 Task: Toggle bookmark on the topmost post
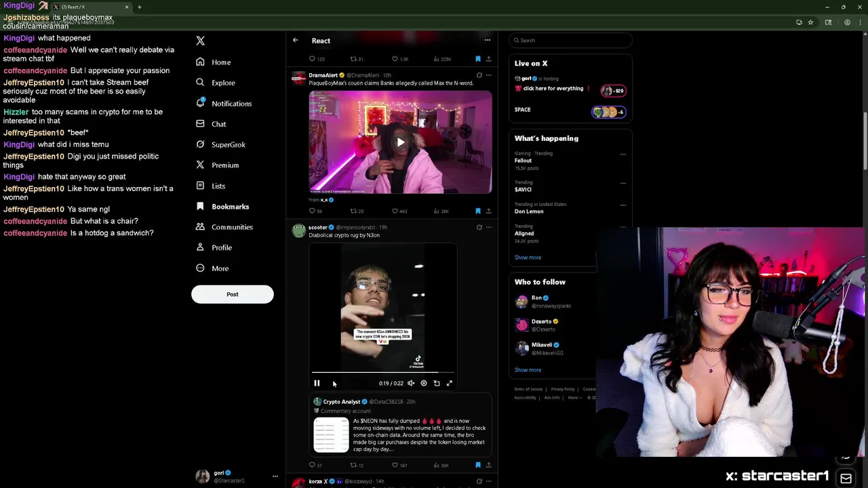pyautogui.click(x=478, y=59)
